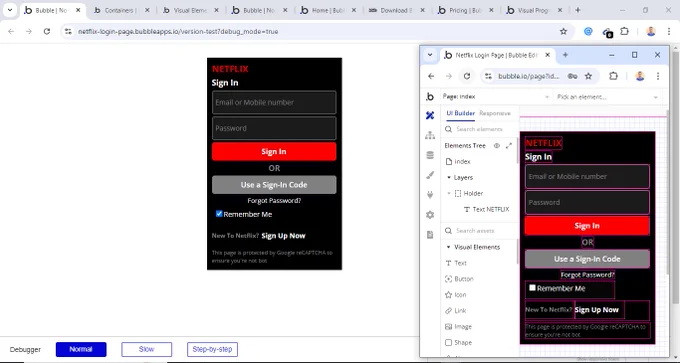Open Extensions puzzle icon in editor window
The image size is (680, 363).
(613, 76)
